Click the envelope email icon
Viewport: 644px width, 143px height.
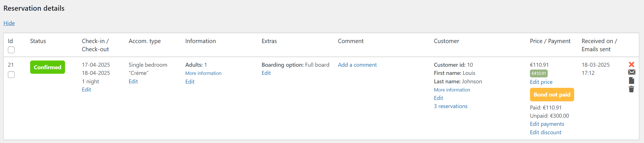[632, 72]
